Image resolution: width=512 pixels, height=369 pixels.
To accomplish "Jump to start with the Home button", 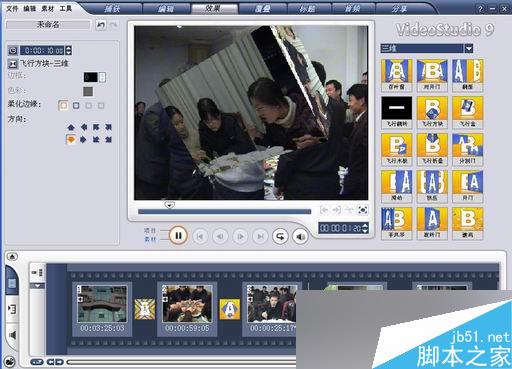I will tap(200, 237).
